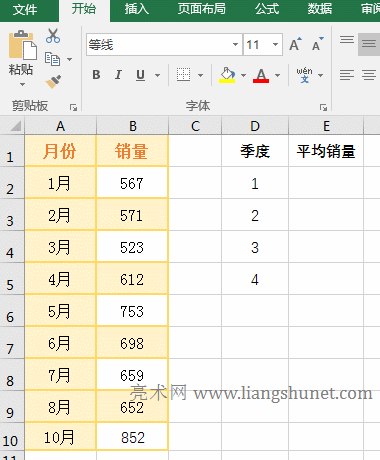Select the 季度 header cell

pyautogui.click(x=255, y=151)
